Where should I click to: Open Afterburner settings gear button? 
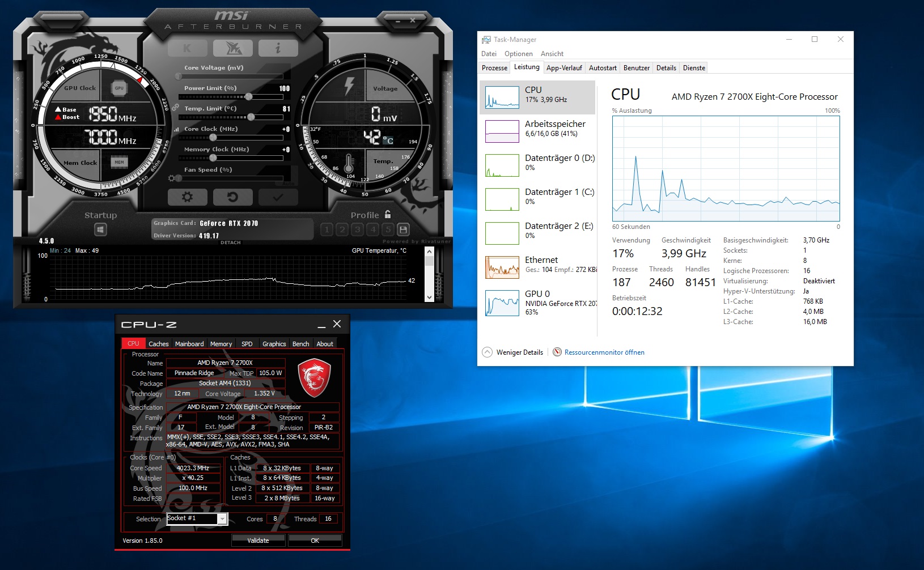(187, 197)
